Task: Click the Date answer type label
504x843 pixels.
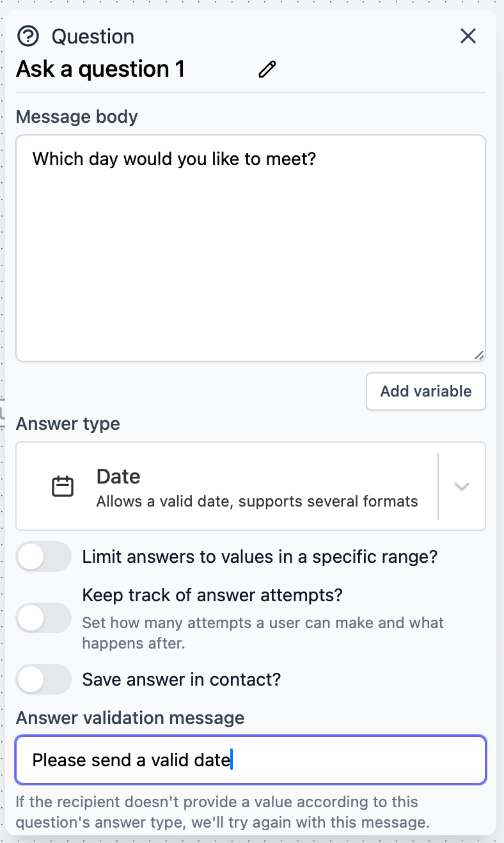Action: coord(118,476)
